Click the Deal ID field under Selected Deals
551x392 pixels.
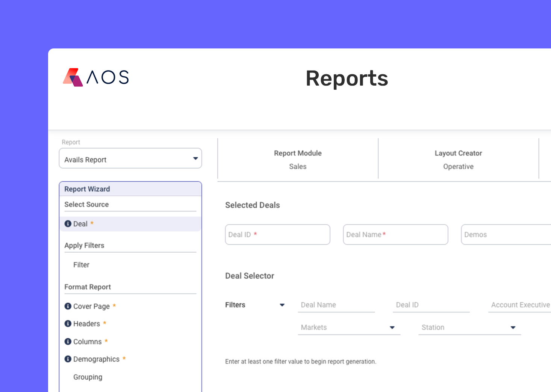click(277, 234)
